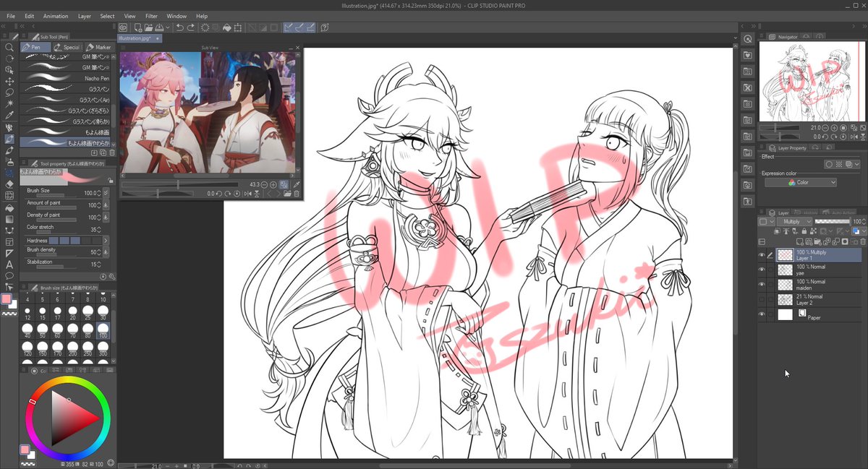Zoom in the Sub View image
This screenshot has height=469, width=868.
click(274, 185)
